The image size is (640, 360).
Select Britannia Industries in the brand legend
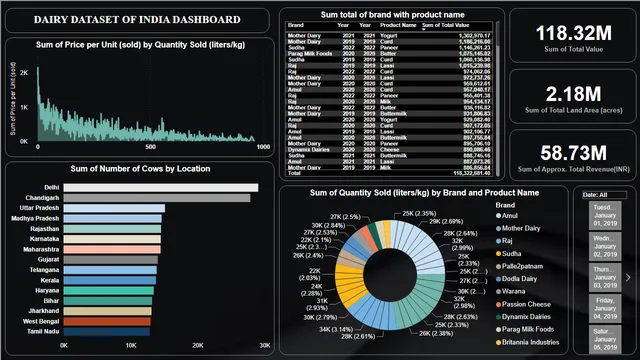[x=527, y=342]
